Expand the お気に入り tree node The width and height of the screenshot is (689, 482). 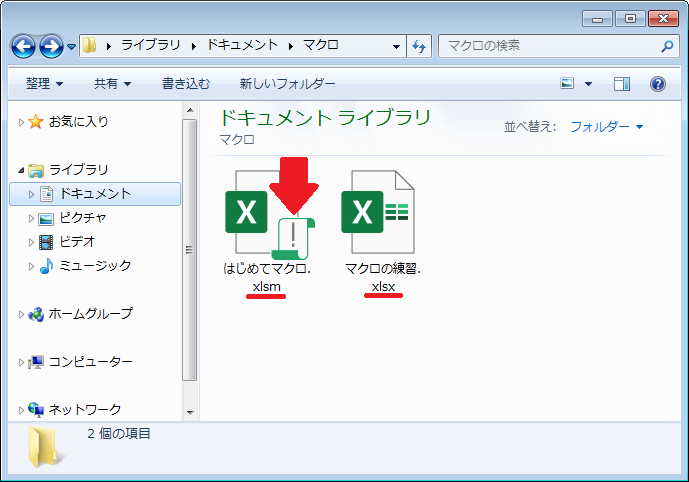(21, 122)
